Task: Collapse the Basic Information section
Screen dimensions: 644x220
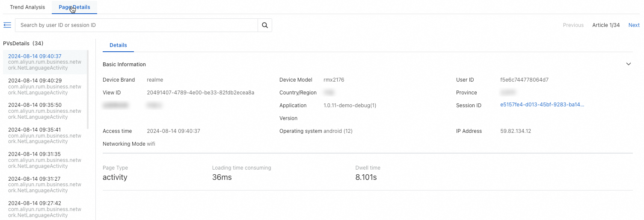Action: 628,64
